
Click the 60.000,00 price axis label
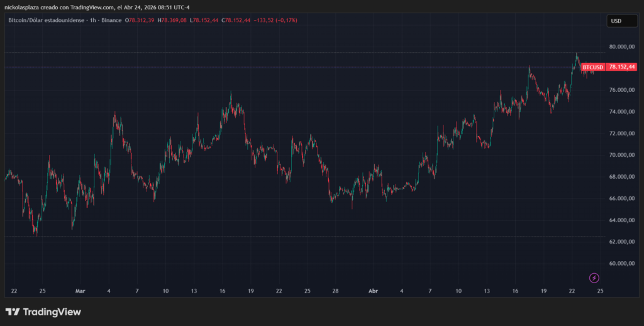pyautogui.click(x=623, y=264)
